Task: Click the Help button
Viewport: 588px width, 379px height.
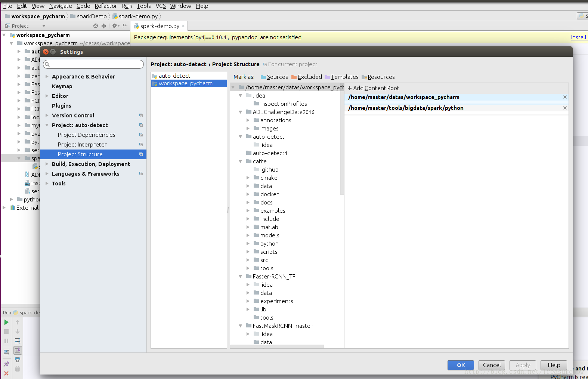Action: tap(554, 365)
